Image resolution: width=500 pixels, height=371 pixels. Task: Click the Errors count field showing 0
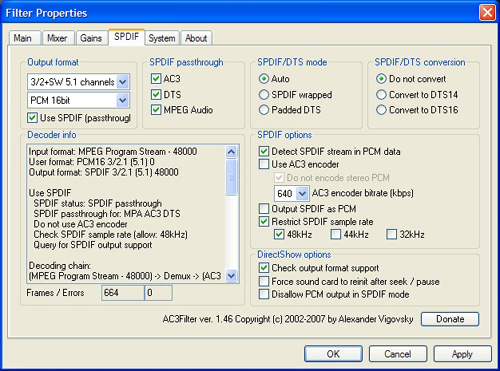158,293
